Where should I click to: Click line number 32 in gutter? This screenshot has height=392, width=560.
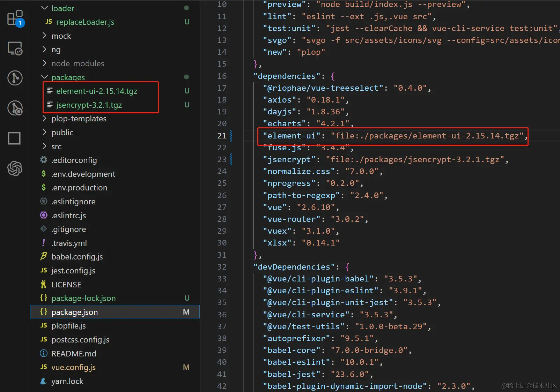click(x=222, y=267)
